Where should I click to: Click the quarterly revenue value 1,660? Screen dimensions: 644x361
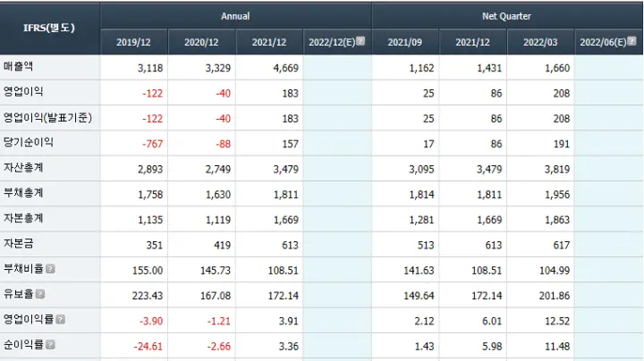pyautogui.click(x=557, y=68)
